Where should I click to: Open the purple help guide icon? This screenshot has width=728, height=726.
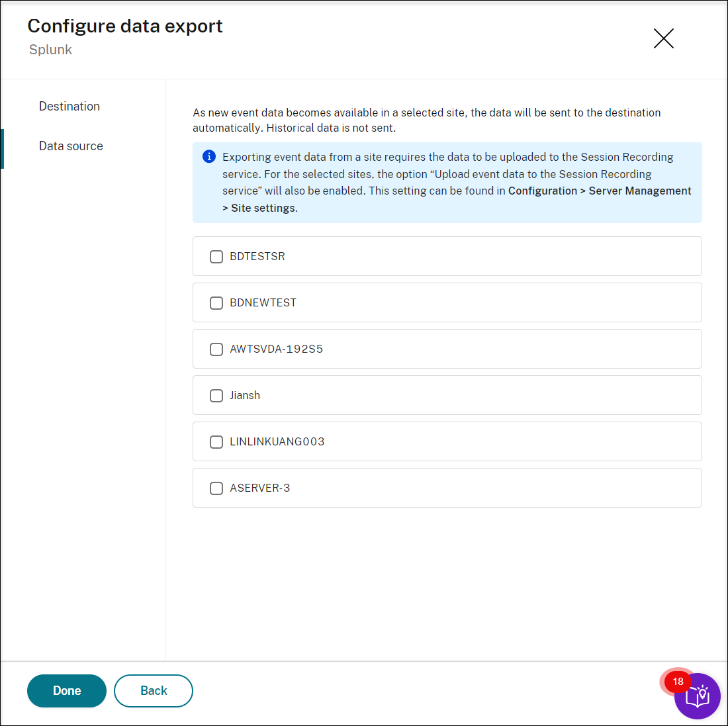click(698, 696)
